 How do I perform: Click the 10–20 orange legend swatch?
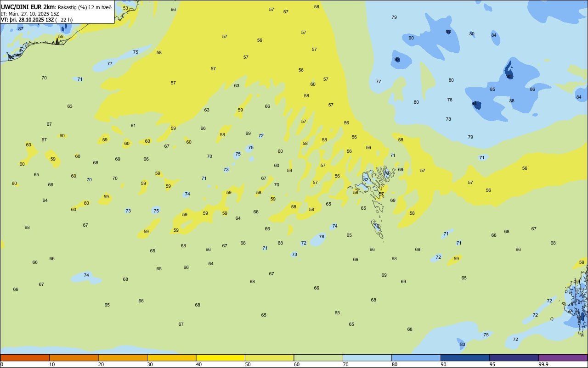[x=73, y=357]
